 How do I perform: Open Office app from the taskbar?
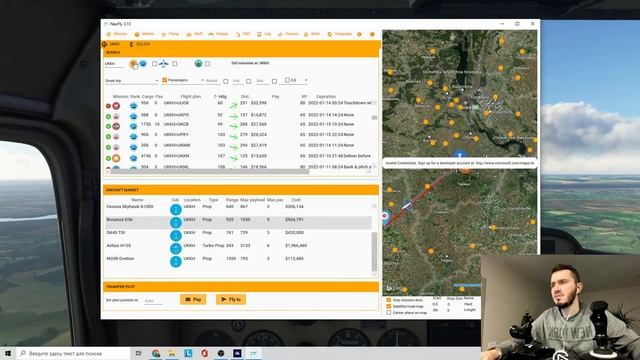pyautogui.click(x=204, y=353)
